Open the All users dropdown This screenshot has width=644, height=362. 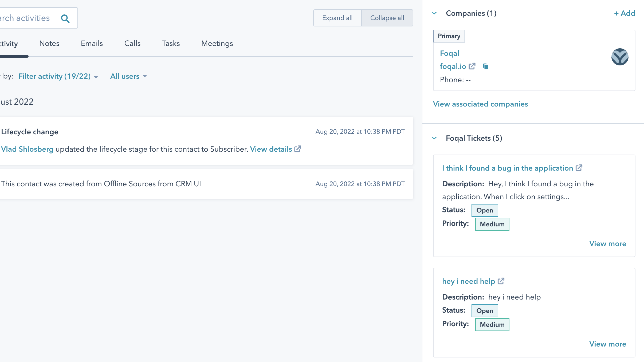[x=128, y=76]
